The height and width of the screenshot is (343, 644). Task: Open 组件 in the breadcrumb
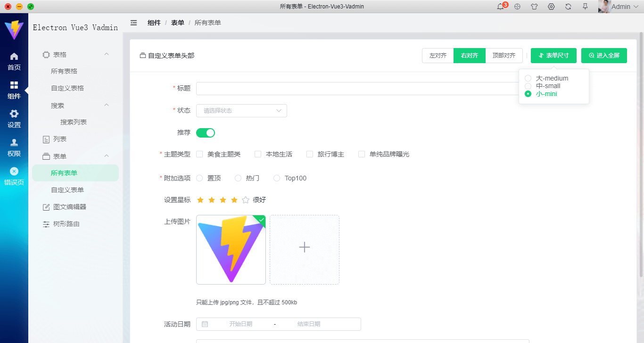tap(154, 22)
